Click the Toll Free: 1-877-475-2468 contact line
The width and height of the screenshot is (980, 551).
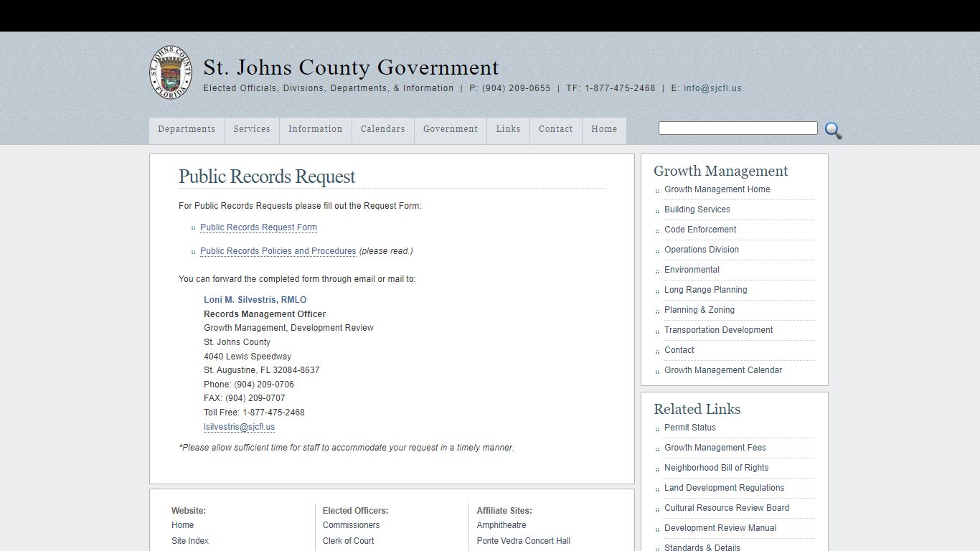[x=255, y=413]
